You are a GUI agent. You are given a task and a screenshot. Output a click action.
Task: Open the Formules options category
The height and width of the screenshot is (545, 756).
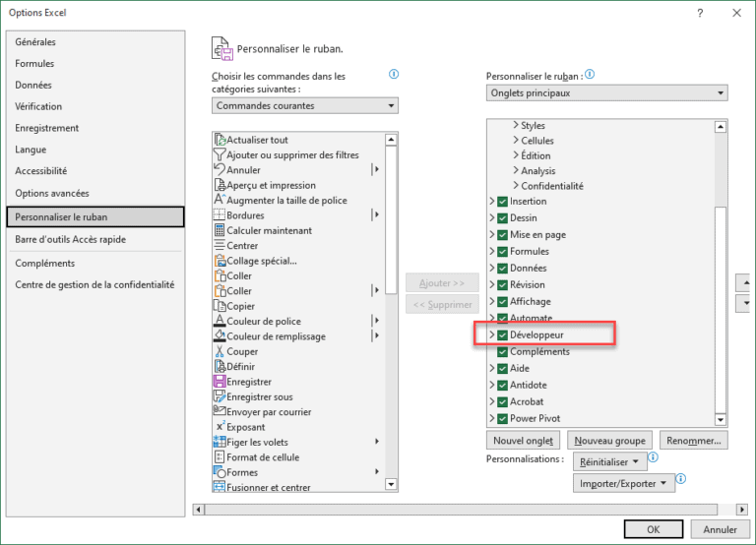(x=34, y=64)
